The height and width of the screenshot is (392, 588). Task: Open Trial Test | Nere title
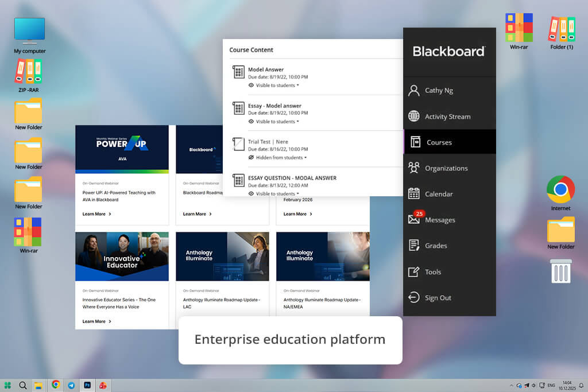point(268,142)
